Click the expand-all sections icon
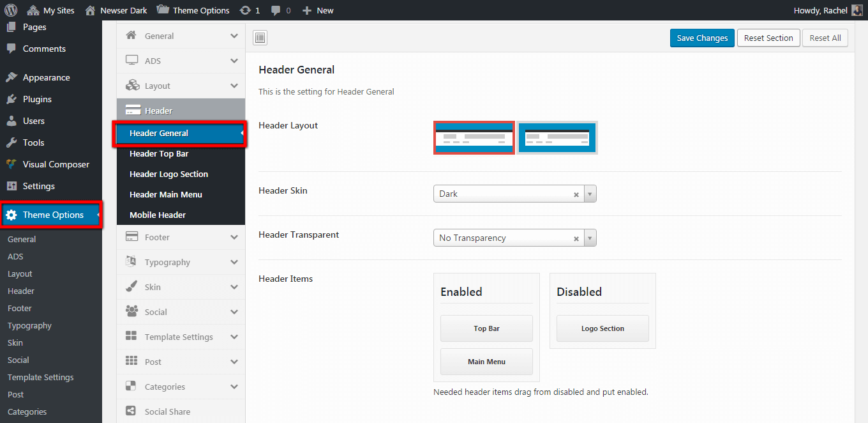Image resolution: width=868 pixels, height=423 pixels. point(260,38)
